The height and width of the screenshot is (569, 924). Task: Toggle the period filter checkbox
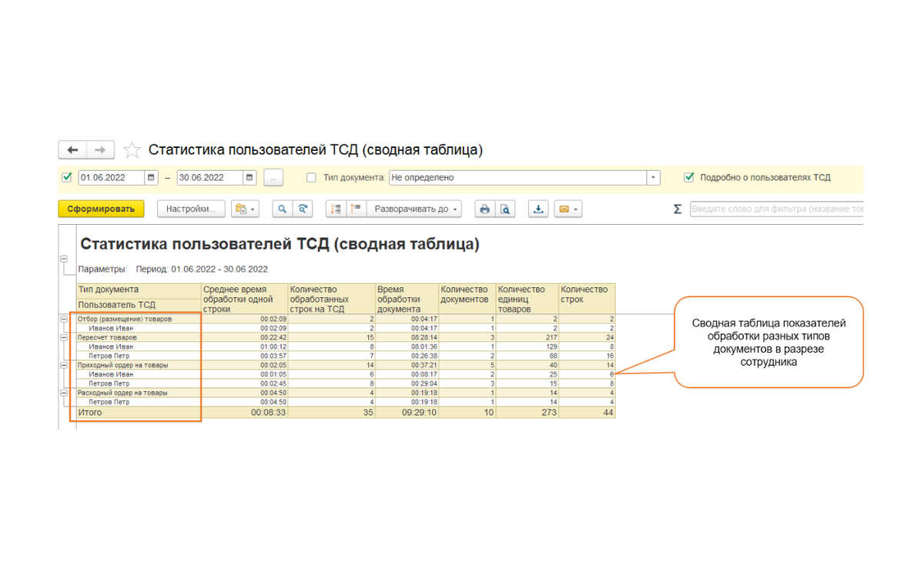(x=67, y=178)
